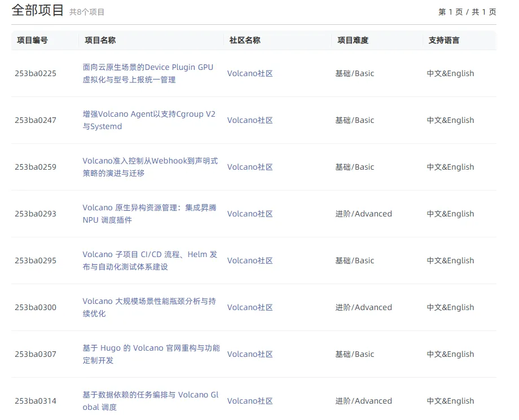This screenshot has width=519, height=420.
Task: Click 进阶/Advanced difficulty in row 253ba0293
Action: point(363,214)
